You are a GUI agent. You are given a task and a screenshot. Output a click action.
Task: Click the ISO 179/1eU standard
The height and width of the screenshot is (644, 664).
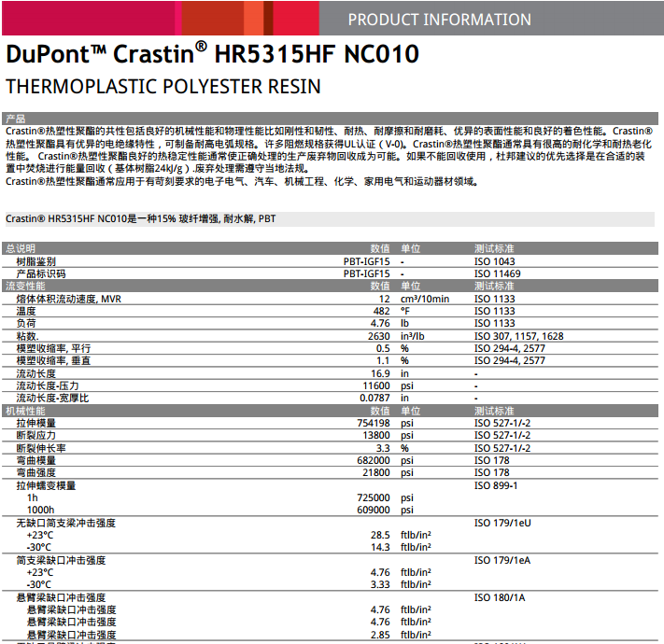tap(502, 523)
